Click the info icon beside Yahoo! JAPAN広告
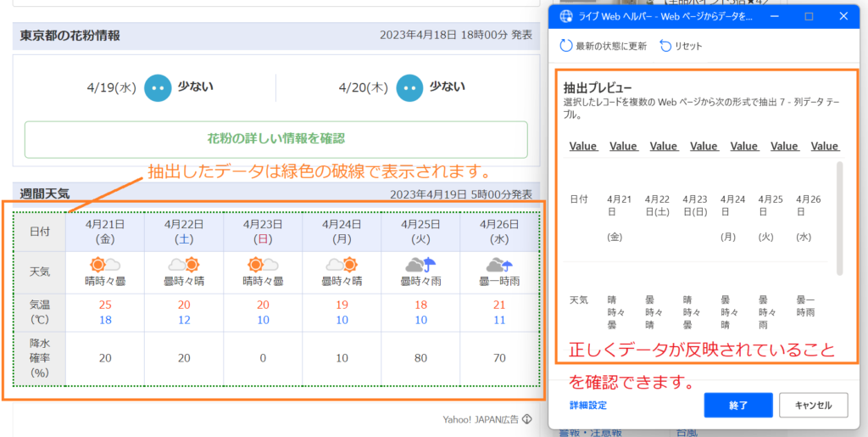The image size is (868, 437). pos(526,419)
